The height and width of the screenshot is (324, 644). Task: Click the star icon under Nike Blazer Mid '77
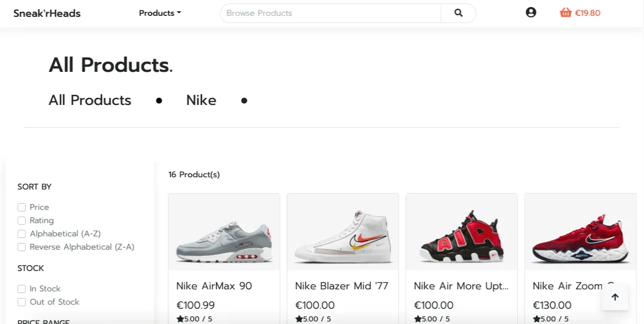(299, 319)
